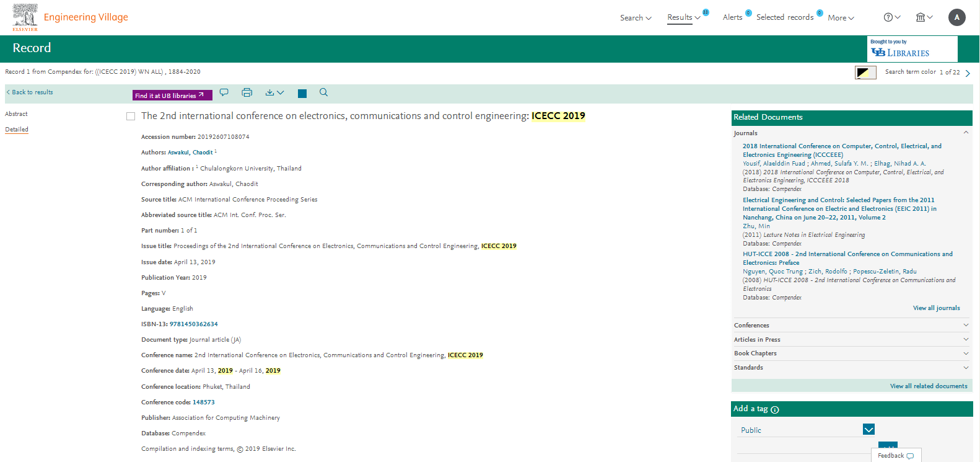Click the '1 of 22' record counter
This screenshot has height=462, width=980.
pos(950,73)
